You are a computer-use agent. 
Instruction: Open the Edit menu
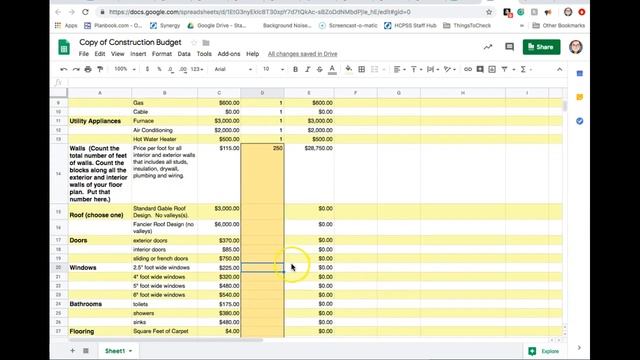click(x=100, y=54)
